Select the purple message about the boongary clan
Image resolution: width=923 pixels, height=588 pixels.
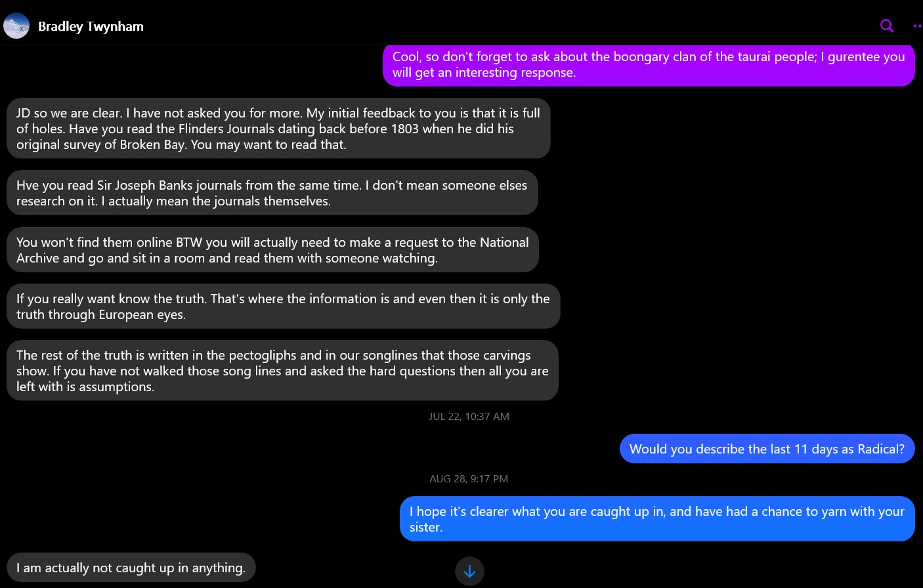[648, 64]
